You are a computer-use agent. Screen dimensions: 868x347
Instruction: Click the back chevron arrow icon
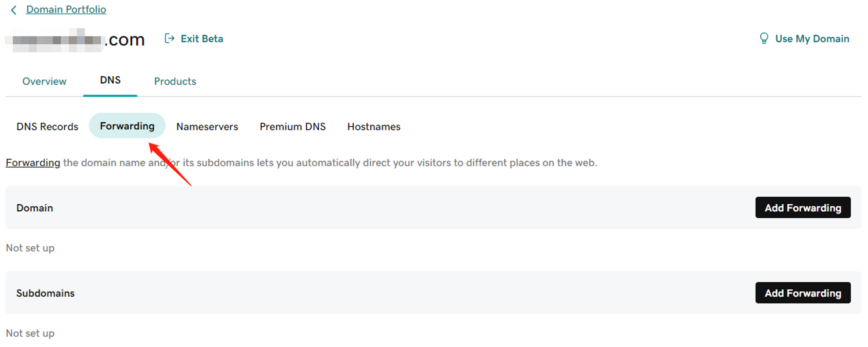13,10
